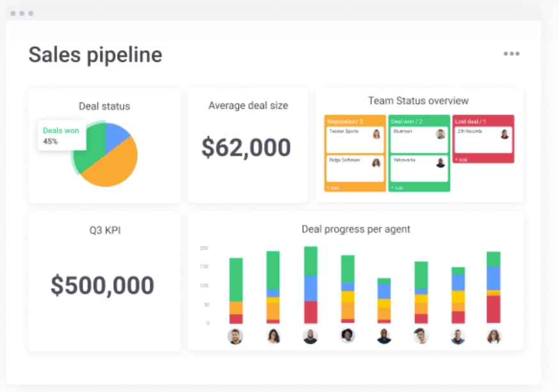The width and height of the screenshot is (559, 392).
Task: Select the blue slice of the pie chart
Action: pyautogui.click(x=114, y=137)
